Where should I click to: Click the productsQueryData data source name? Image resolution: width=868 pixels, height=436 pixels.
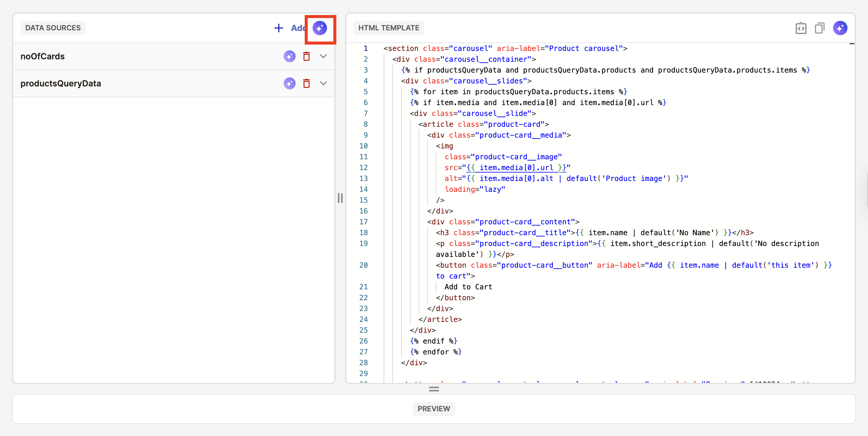(x=61, y=83)
